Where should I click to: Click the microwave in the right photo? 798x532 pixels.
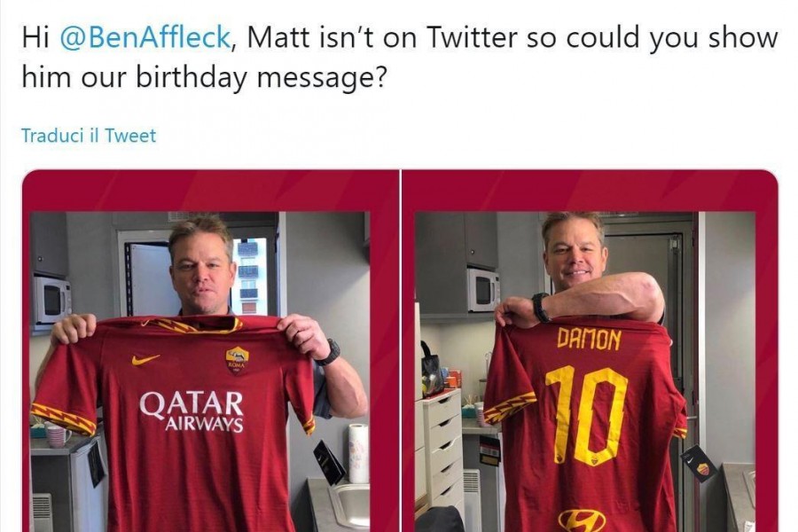(483, 290)
